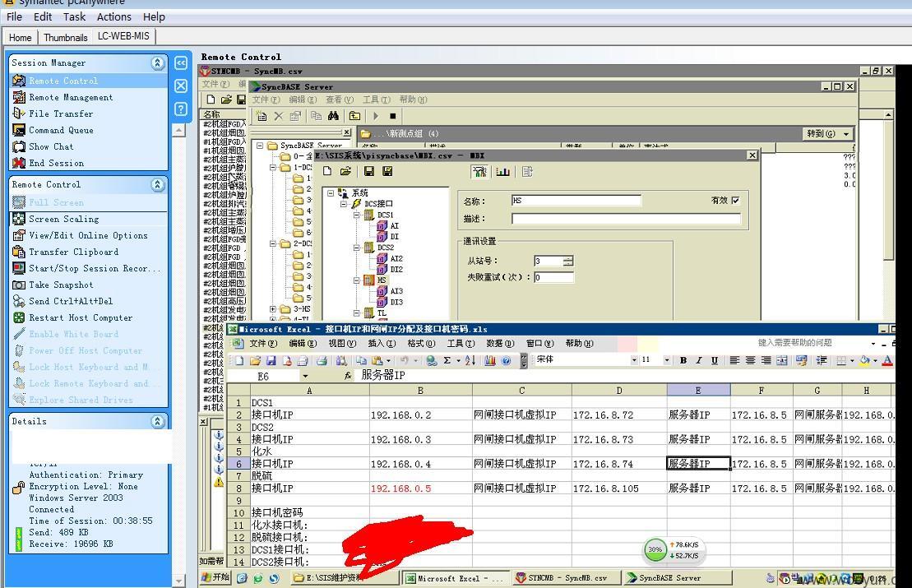
Task: Take Snapshot of remote screen
Action: (x=61, y=285)
